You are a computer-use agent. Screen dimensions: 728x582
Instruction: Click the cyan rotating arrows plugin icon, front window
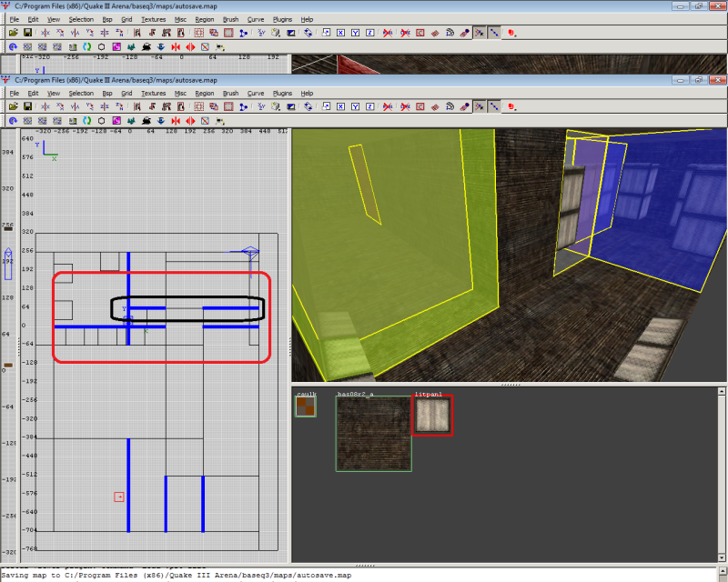pos(86,121)
